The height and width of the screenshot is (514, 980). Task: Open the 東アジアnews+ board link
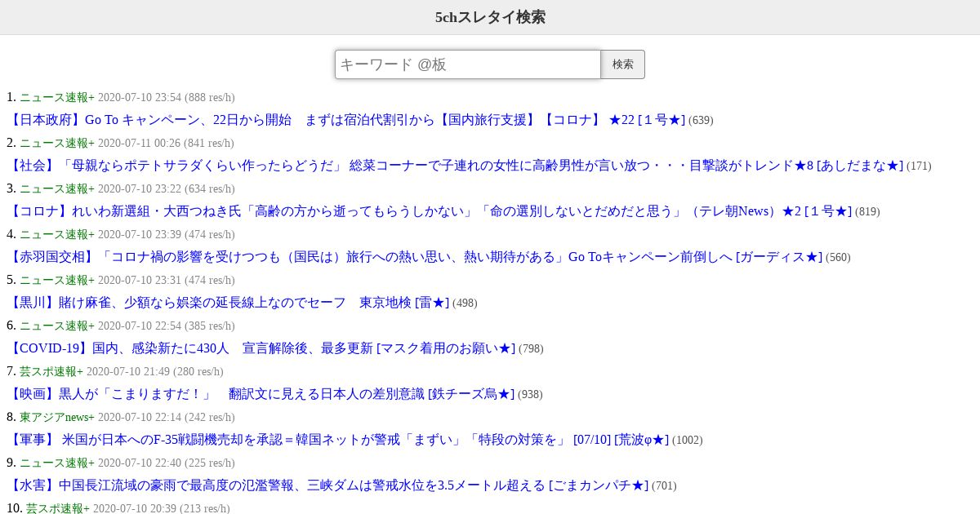57,418
